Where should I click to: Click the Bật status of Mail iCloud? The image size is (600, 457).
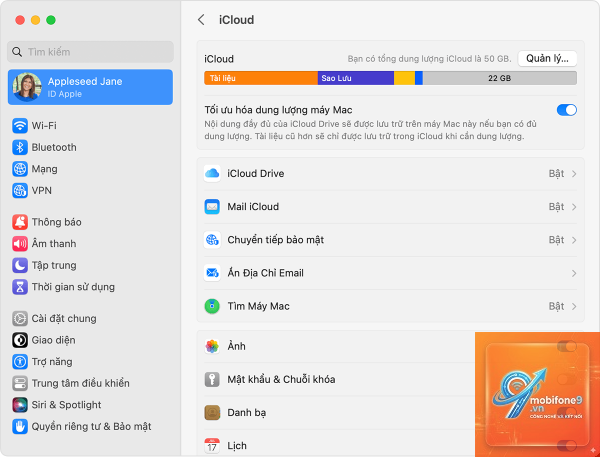point(556,207)
